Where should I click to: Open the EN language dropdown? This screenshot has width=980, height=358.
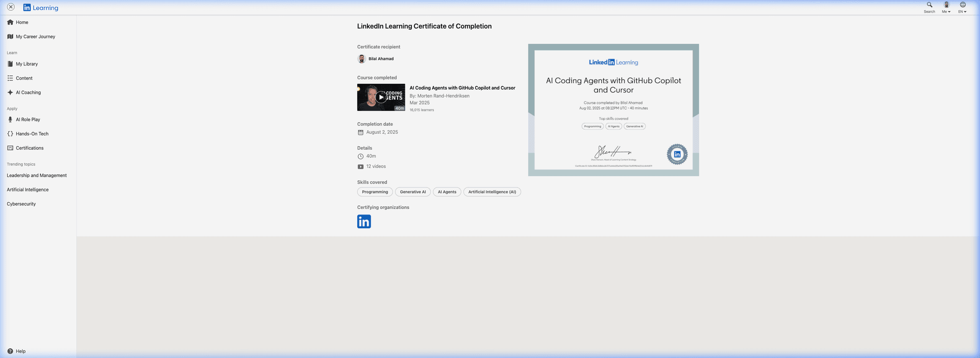963,8
